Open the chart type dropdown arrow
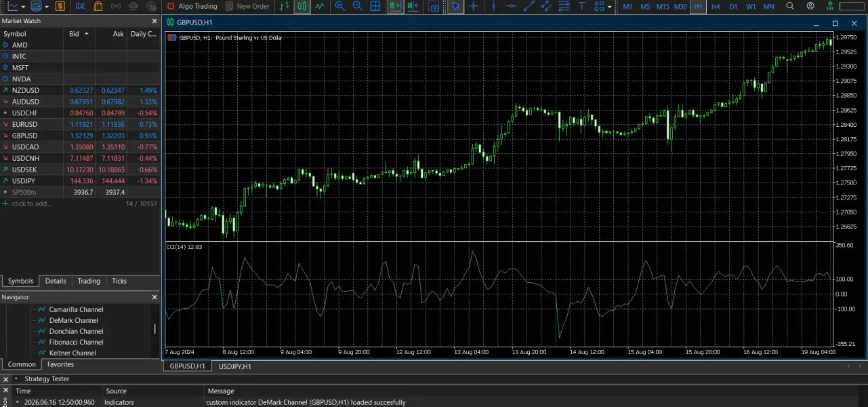868x407 pixels. 24,6
